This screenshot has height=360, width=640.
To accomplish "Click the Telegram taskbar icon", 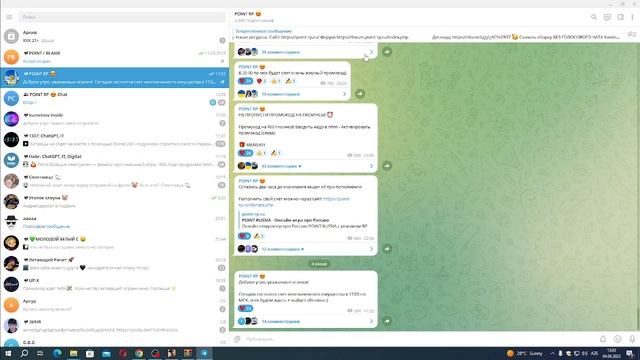I will pyautogui.click(x=204, y=353).
